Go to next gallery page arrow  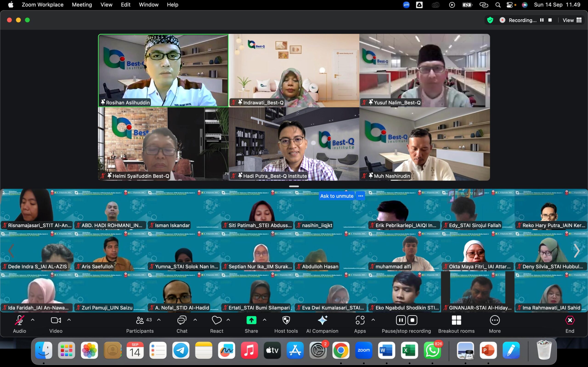pyautogui.click(x=577, y=251)
